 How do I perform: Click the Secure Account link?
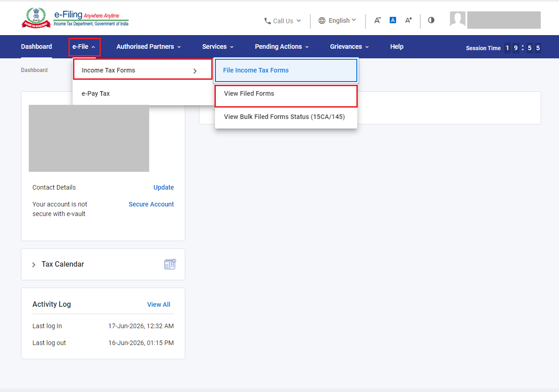[x=151, y=204]
